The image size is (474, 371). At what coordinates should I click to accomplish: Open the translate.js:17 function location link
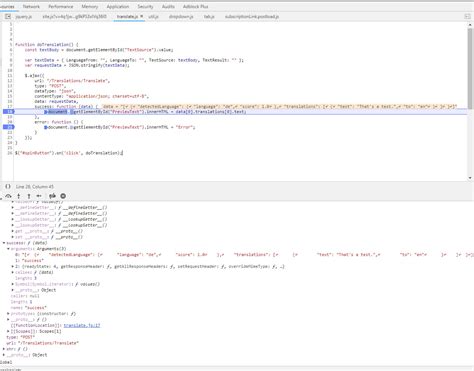tap(82, 325)
